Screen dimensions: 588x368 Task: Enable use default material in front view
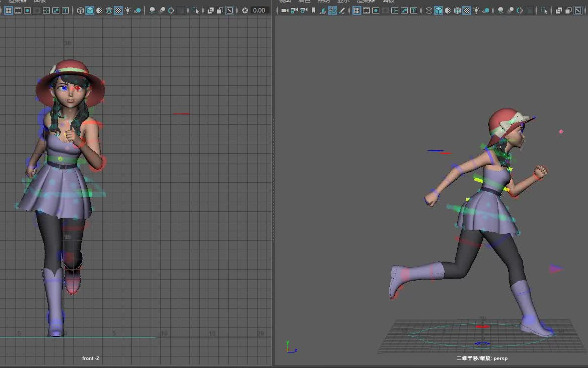pyautogui.click(x=99, y=10)
